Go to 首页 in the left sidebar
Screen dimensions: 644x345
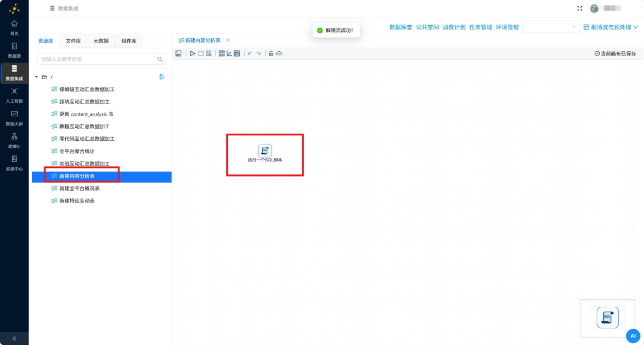14,28
